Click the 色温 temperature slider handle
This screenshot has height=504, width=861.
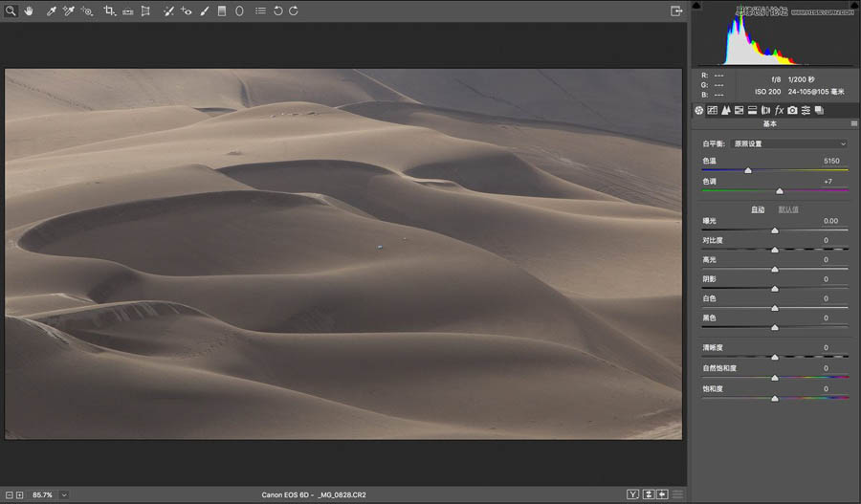[747, 170]
